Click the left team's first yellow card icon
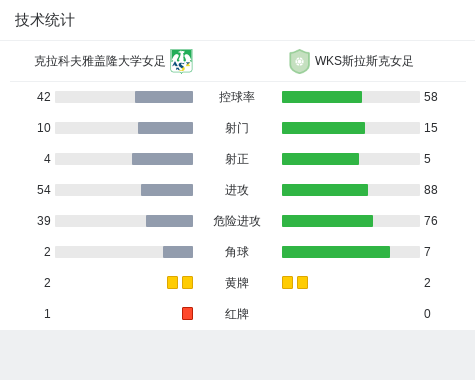This screenshot has width=475, height=380. (x=172, y=282)
